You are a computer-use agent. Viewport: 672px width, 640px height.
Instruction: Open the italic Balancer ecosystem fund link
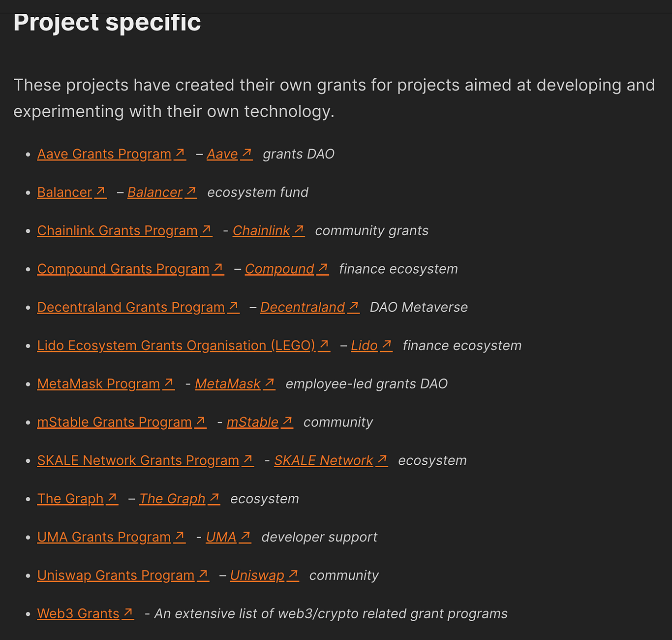(162, 192)
